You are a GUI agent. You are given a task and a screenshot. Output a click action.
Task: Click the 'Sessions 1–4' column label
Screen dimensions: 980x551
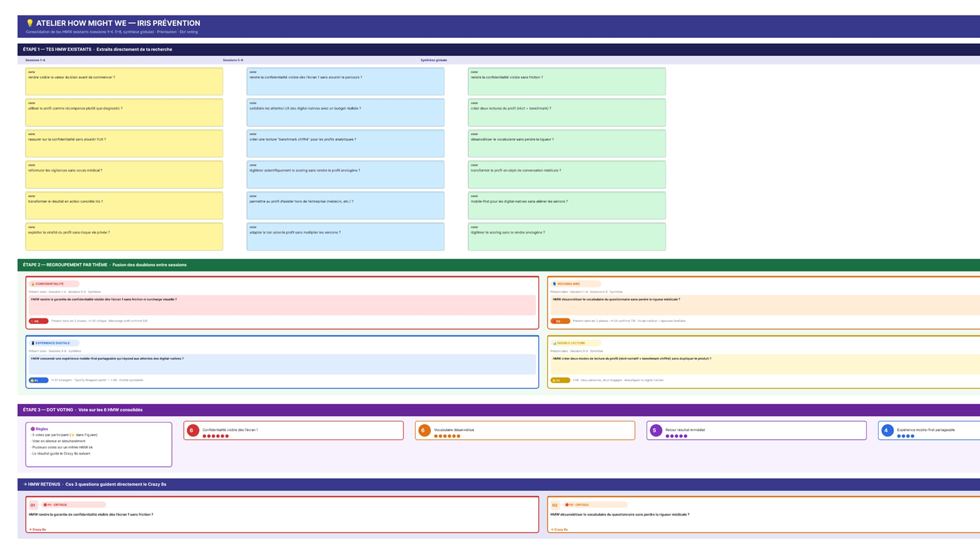35,60
